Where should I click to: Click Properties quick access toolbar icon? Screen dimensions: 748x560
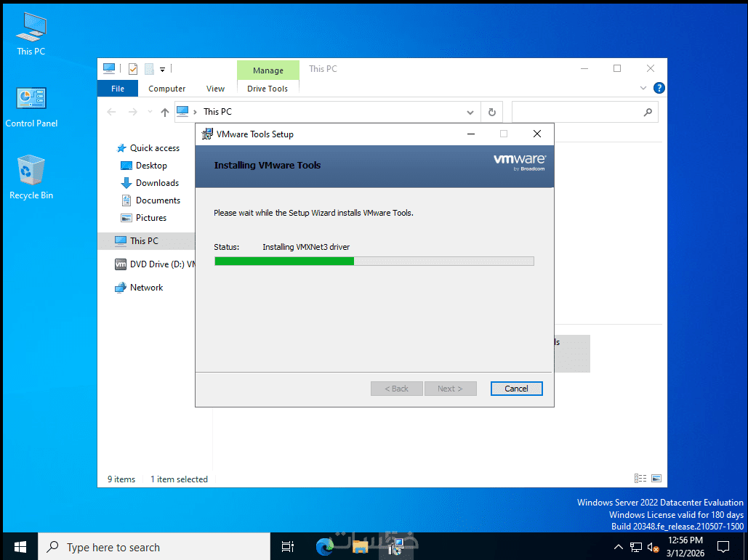133,69
